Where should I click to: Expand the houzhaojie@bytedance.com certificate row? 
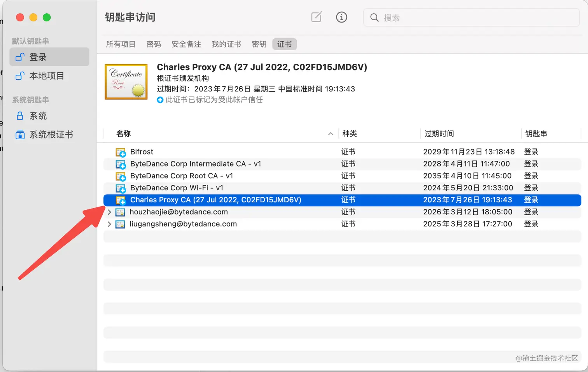coord(109,212)
